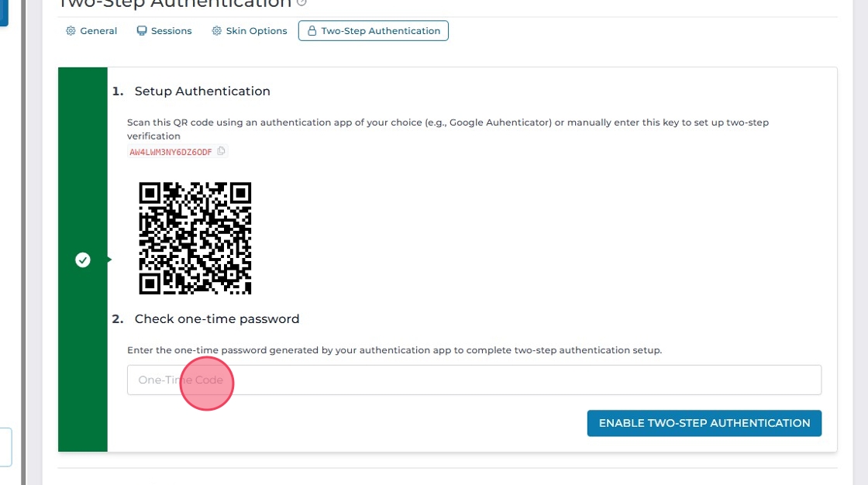Click the "Setup Authentication" step heading
This screenshot has height=485, width=868.
pos(202,91)
